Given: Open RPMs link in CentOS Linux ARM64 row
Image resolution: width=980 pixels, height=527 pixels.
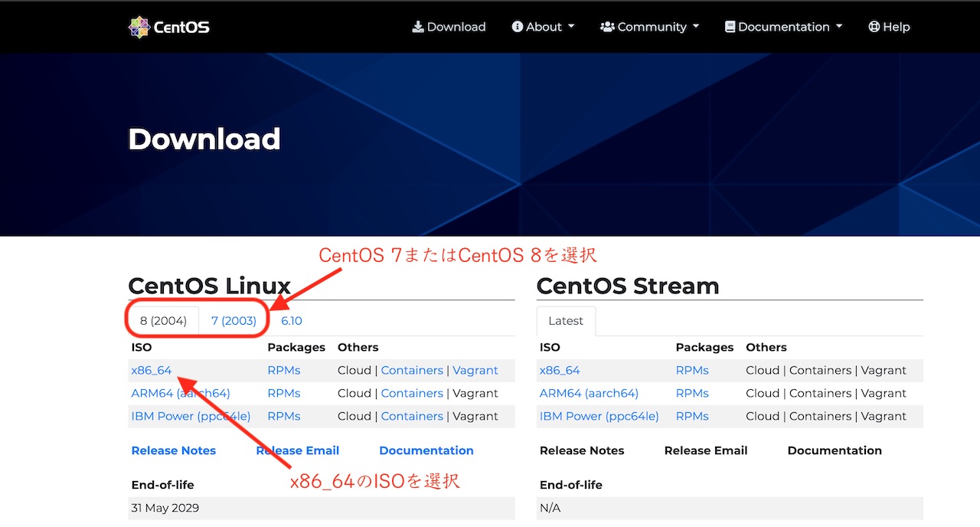Looking at the screenshot, I should (284, 394).
